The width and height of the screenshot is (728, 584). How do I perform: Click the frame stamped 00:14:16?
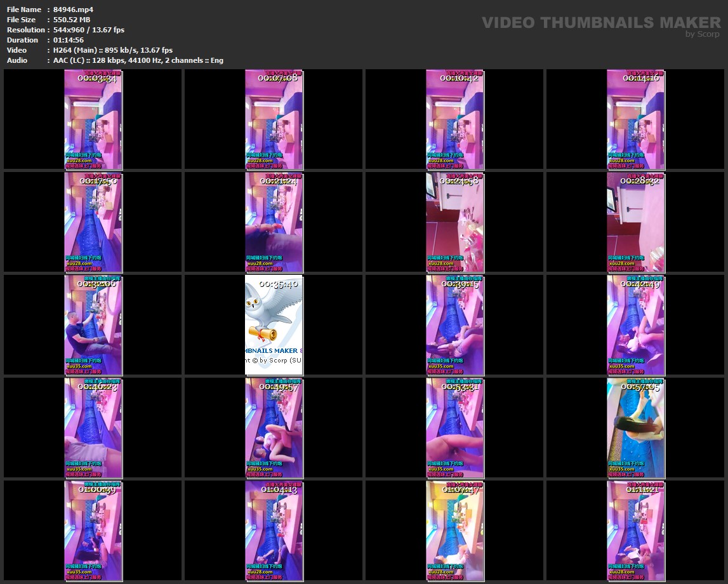635,119
